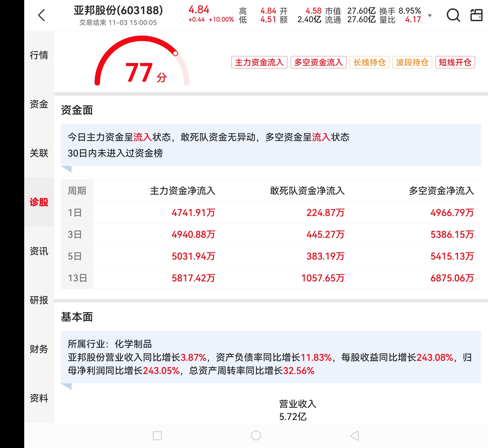Image resolution: width=488 pixels, height=448 pixels.
Task: Open the 资料 sidebar tab
Action: 39,398
